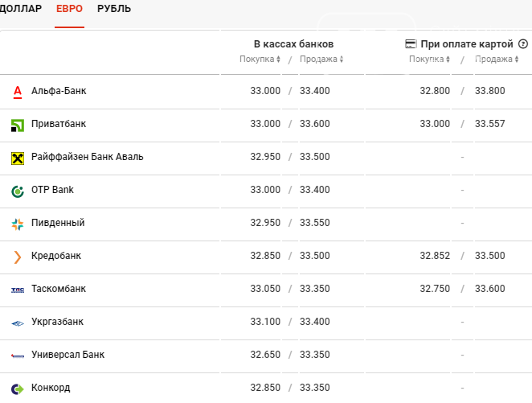Select the ЕВРО currency tab
The width and height of the screenshot is (532, 403).
point(69,9)
